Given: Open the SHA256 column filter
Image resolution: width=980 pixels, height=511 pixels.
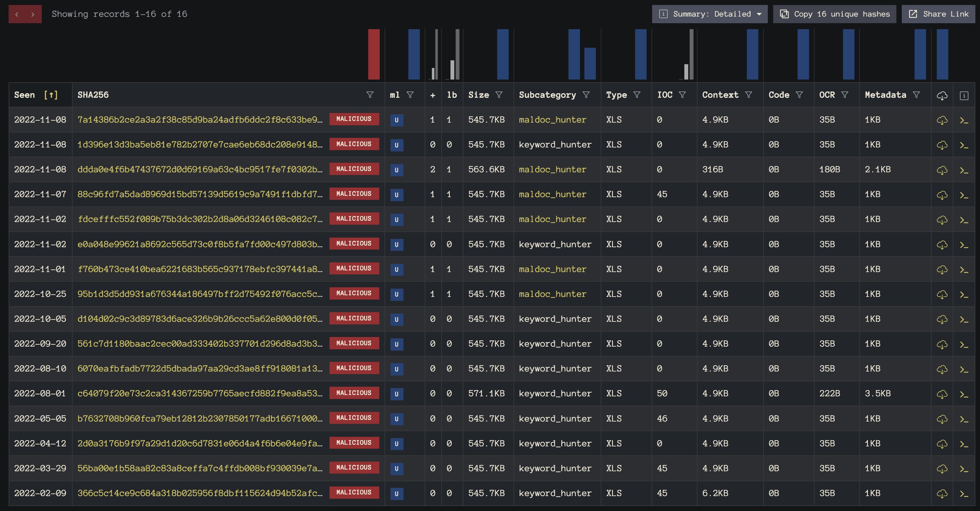Looking at the screenshot, I should pos(370,95).
